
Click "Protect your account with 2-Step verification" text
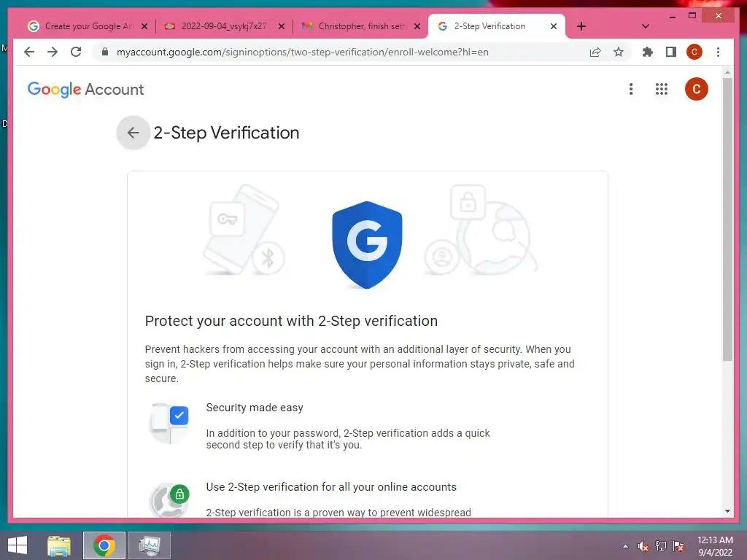(291, 321)
